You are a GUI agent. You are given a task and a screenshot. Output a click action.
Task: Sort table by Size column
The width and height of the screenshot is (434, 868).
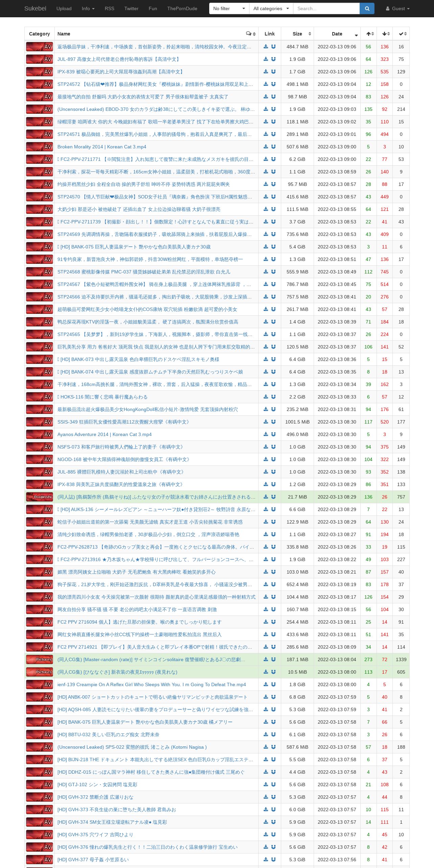[297, 34]
